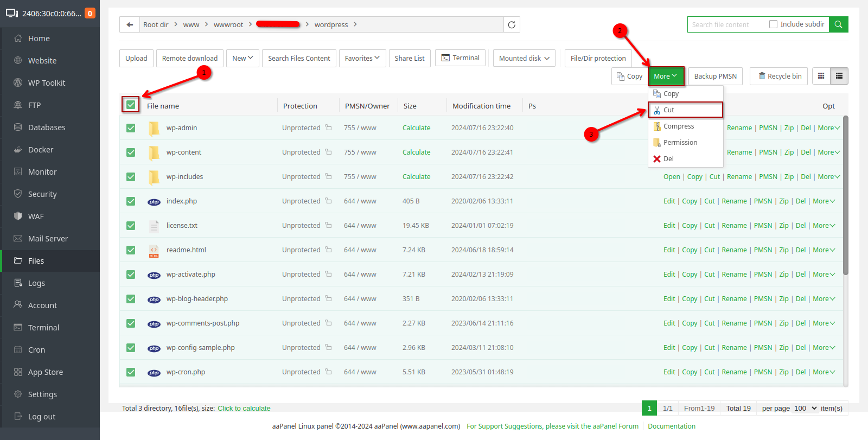Open the Recycle bin
This screenshot has width=868, height=440.
point(779,76)
